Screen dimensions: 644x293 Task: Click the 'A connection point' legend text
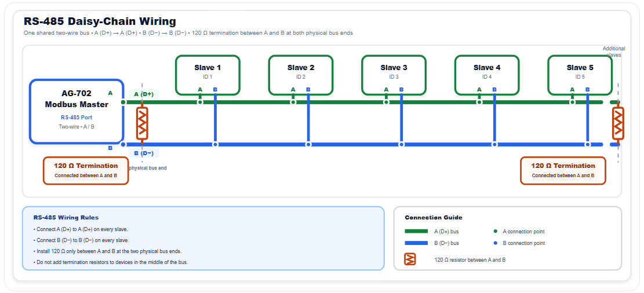[x=523, y=232]
